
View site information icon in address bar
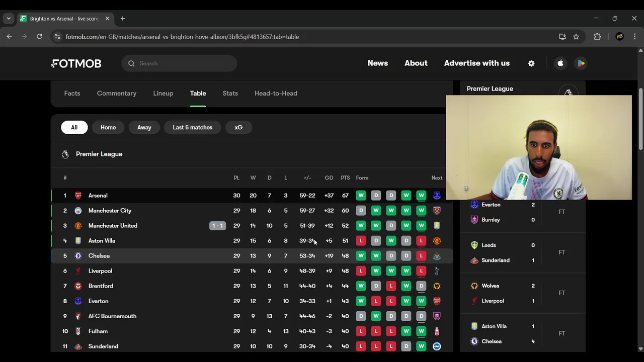(57, 37)
